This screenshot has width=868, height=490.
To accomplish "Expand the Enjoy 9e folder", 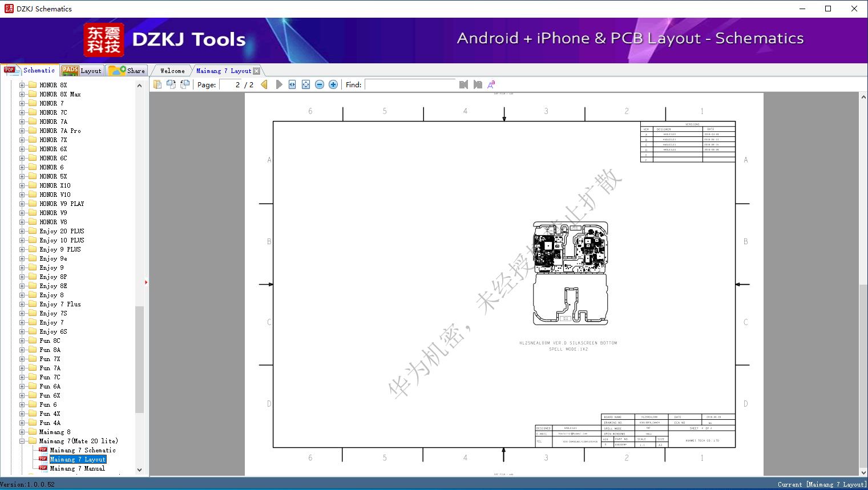I will click(22, 258).
